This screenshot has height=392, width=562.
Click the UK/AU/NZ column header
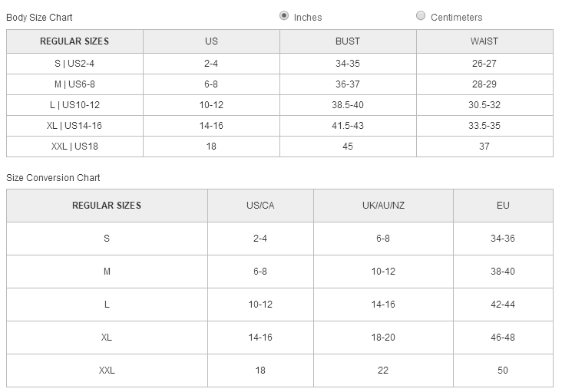(x=383, y=206)
